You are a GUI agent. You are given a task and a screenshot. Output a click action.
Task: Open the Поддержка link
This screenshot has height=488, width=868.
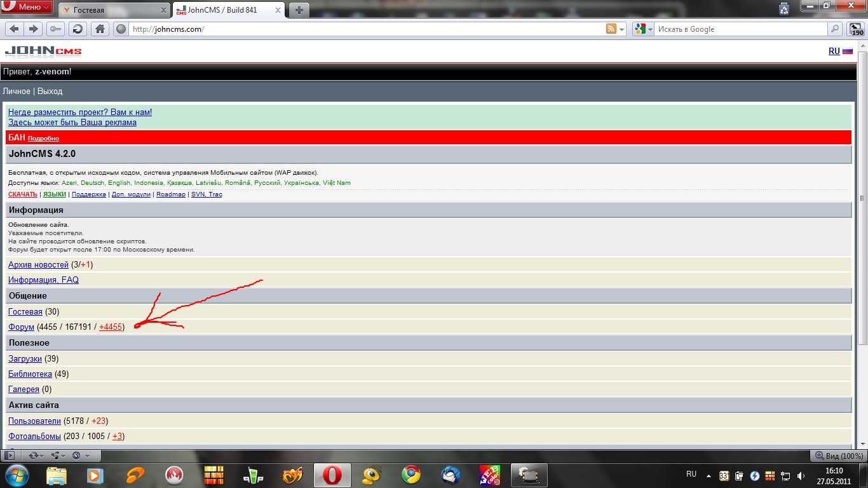pyautogui.click(x=89, y=194)
